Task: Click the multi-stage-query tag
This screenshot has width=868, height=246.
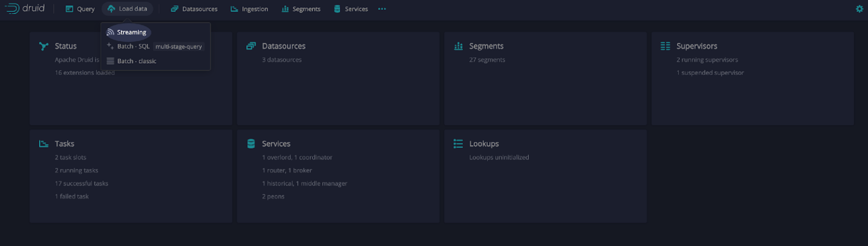Action: tap(179, 47)
